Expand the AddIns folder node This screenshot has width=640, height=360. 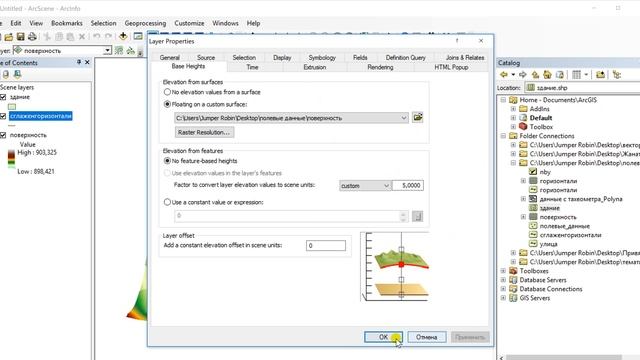pyautogui.click(x=513, y=109)
